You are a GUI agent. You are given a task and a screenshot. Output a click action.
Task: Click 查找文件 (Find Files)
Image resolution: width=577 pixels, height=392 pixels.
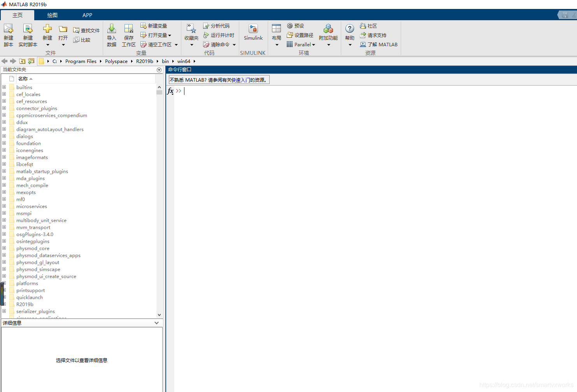click(86, 30)
